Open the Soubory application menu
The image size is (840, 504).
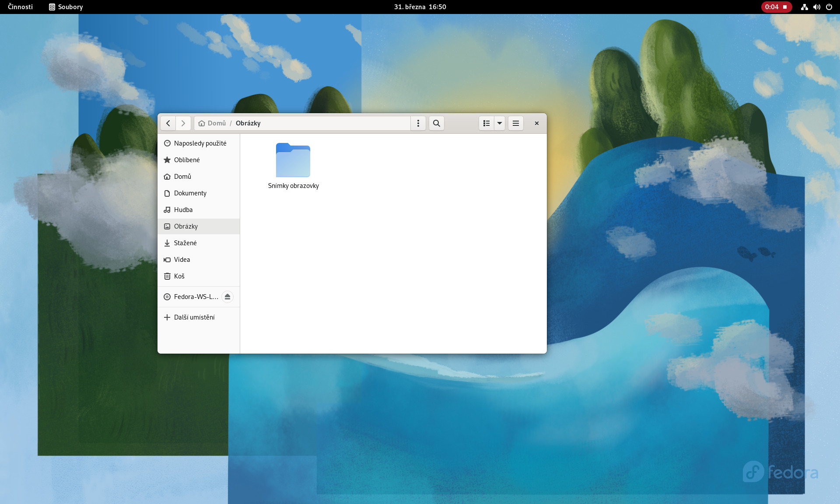coord(66,7)
